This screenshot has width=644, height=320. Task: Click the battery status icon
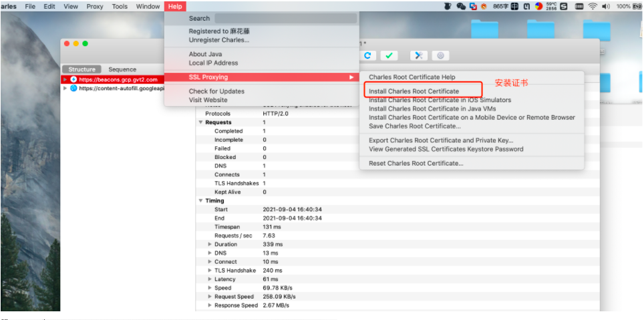[x=638, y=6]
